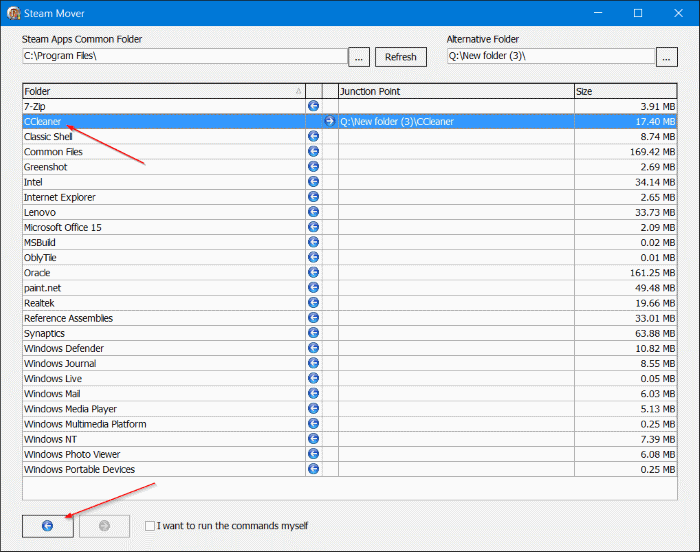Click the blue arrow icon beside Windows Mail
This screenshot has width=700, height=552.
313,393
